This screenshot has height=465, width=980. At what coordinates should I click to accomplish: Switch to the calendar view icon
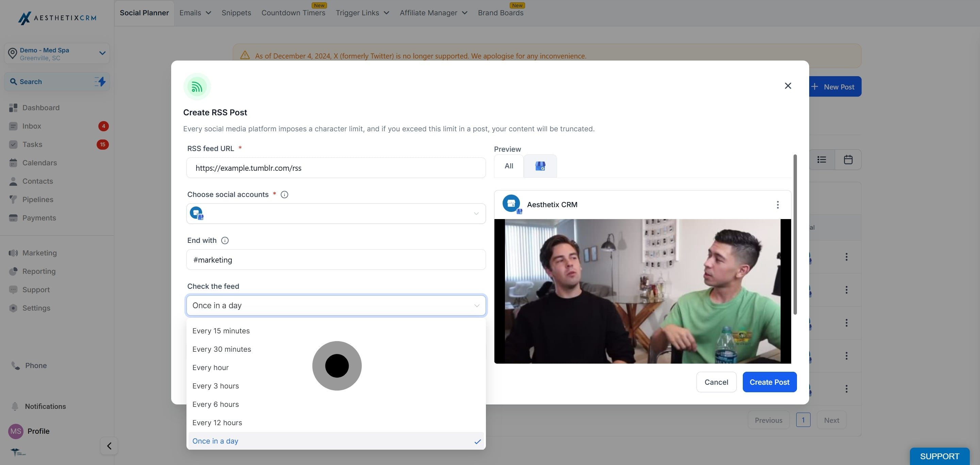[848, 160]
